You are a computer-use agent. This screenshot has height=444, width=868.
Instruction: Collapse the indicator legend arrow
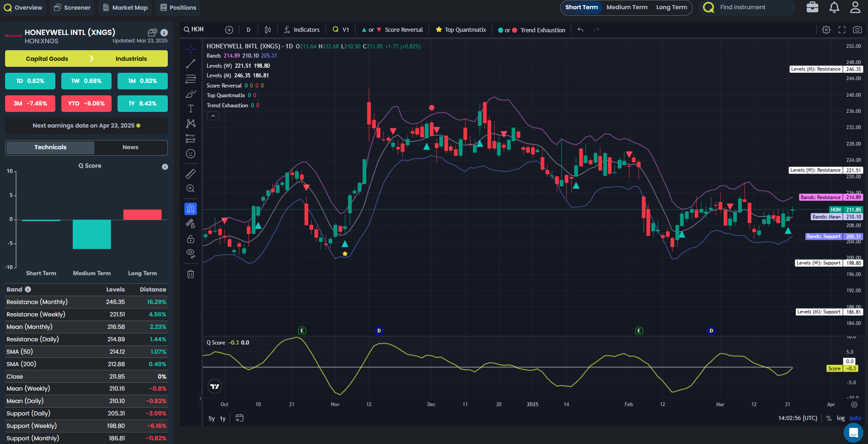click(213, 116)
